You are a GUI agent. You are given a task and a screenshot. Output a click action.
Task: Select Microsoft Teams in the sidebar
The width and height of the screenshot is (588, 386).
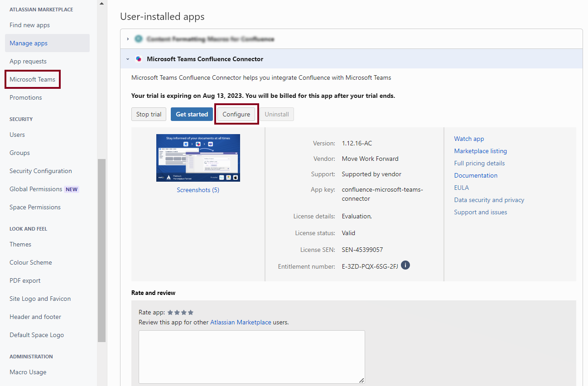click(32, 79)
